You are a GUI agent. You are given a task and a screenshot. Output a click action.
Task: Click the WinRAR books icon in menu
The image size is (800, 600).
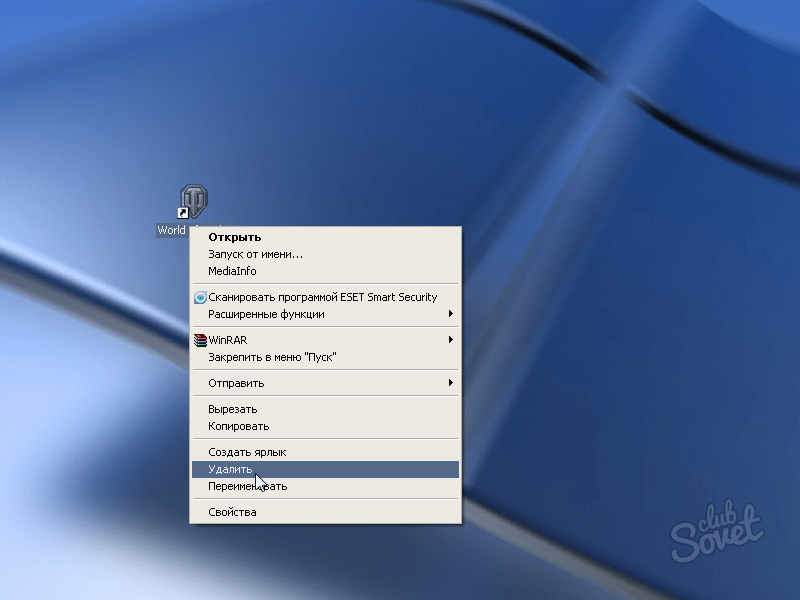[x=200, y=340]
